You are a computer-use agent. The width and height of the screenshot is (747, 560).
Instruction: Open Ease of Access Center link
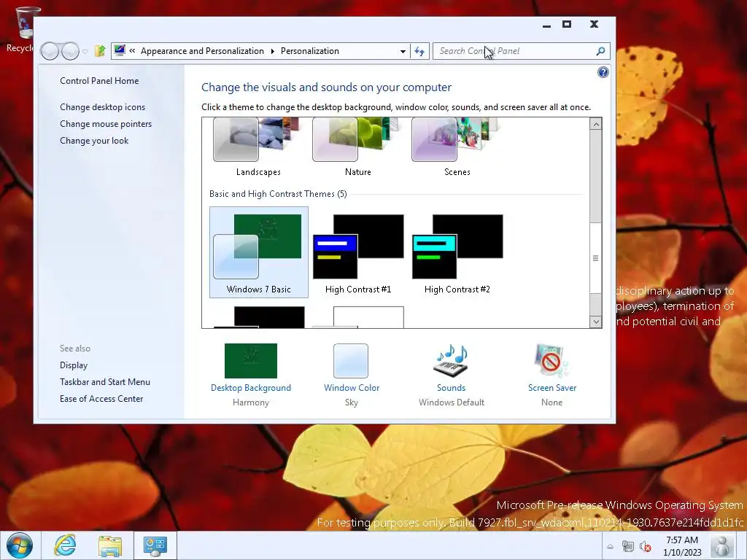coord(101,399)
